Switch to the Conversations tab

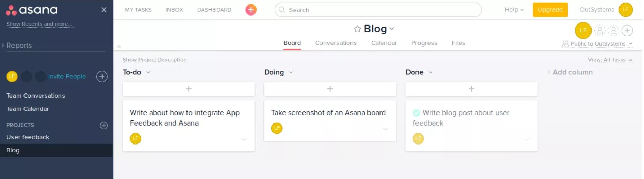pos(336,43)
